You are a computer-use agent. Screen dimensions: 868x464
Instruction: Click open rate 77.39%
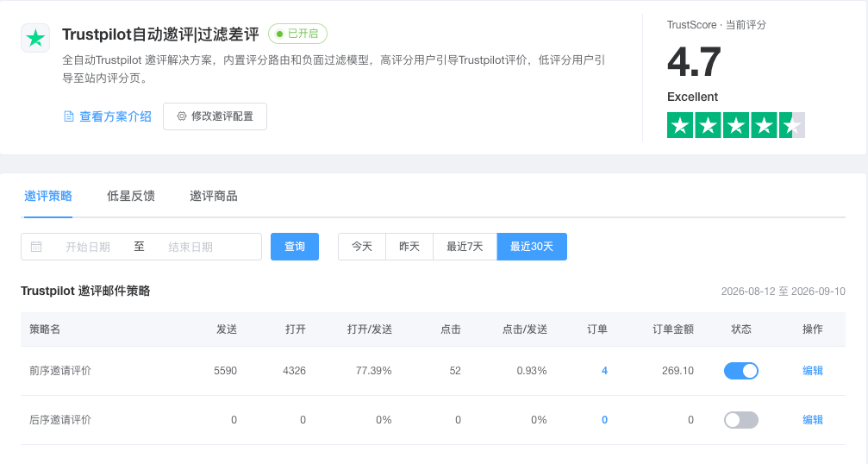373,371
